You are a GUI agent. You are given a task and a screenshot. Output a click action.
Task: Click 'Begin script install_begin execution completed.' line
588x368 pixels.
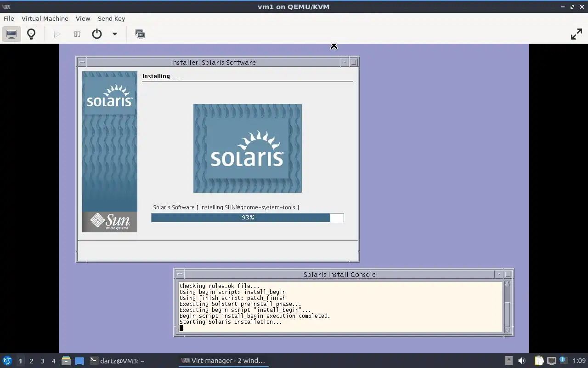[255, 316]
